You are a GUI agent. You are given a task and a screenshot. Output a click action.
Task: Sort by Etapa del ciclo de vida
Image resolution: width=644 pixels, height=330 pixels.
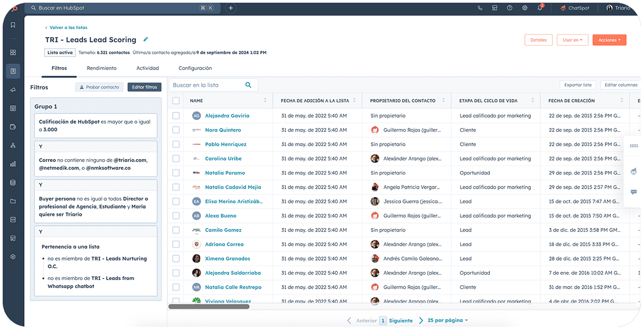coord(533,101)
